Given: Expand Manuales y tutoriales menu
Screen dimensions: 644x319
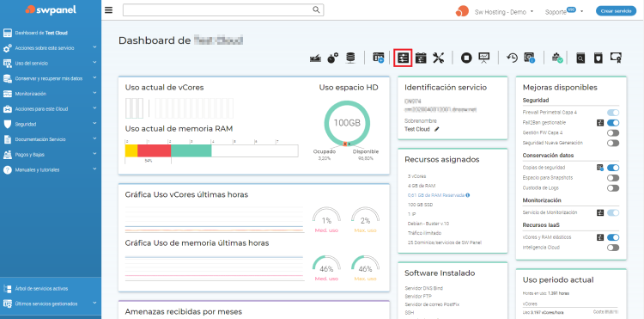Looking at the screenshot, I should pyautogui.click(x=51, y=169).
